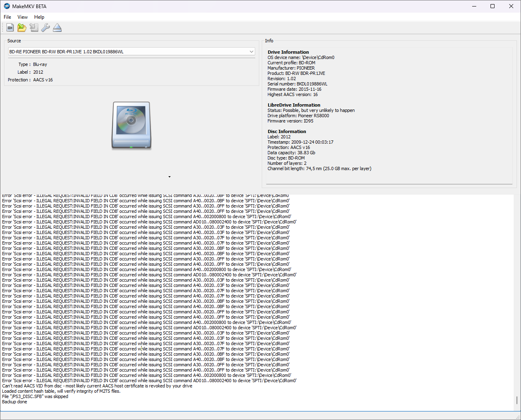The height and width of the screenshot is (420, 521).
Task: Select the Open Files toolbar icon
Action: click(x=10, y=27)
